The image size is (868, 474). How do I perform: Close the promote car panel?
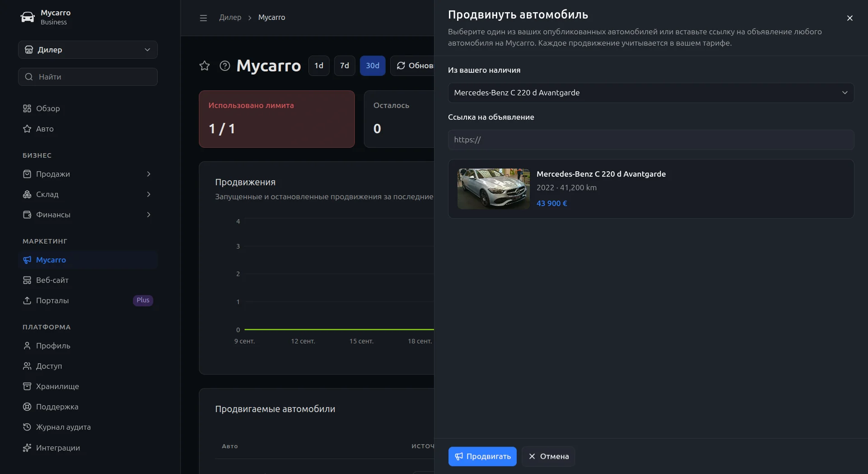coord(849,18)
